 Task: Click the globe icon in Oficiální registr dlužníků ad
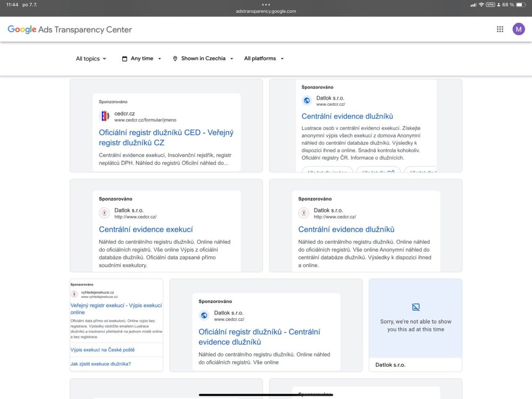(x=204, y=315)
